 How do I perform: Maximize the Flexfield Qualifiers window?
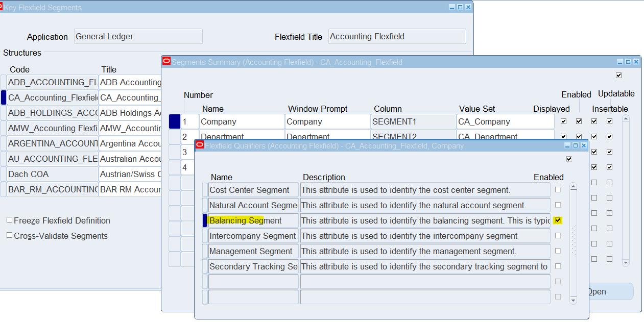[576, 145]
